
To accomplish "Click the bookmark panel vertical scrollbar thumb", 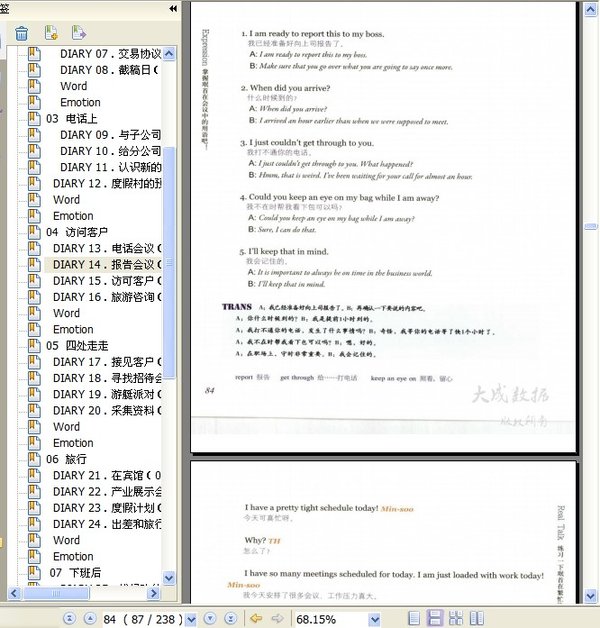I will click(x=169, y=262).
